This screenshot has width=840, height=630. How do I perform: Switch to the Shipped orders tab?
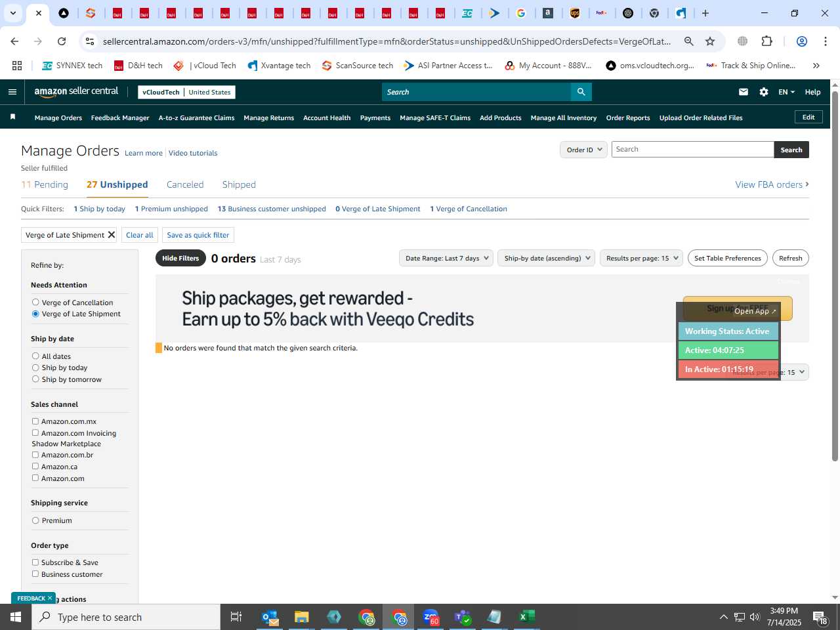(239, 184)
